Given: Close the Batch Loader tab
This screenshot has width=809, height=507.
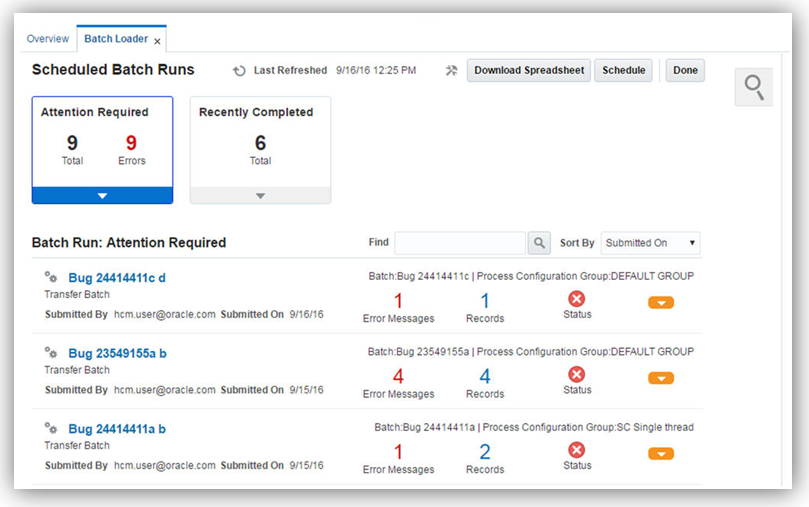Looking at the screenshot, I should pos(157,41).
